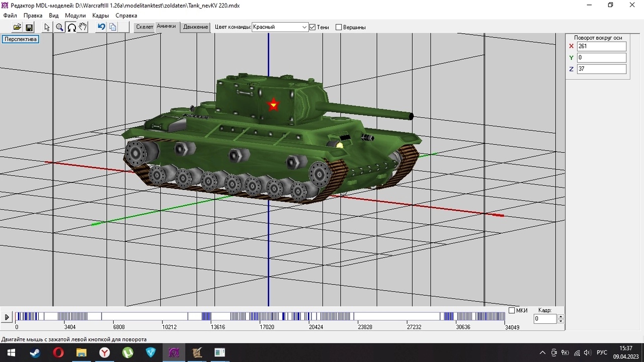Viewport: 644px width, 362px height.
Task: Open Steam from the taskbar
Action: [x=35, y=353]
